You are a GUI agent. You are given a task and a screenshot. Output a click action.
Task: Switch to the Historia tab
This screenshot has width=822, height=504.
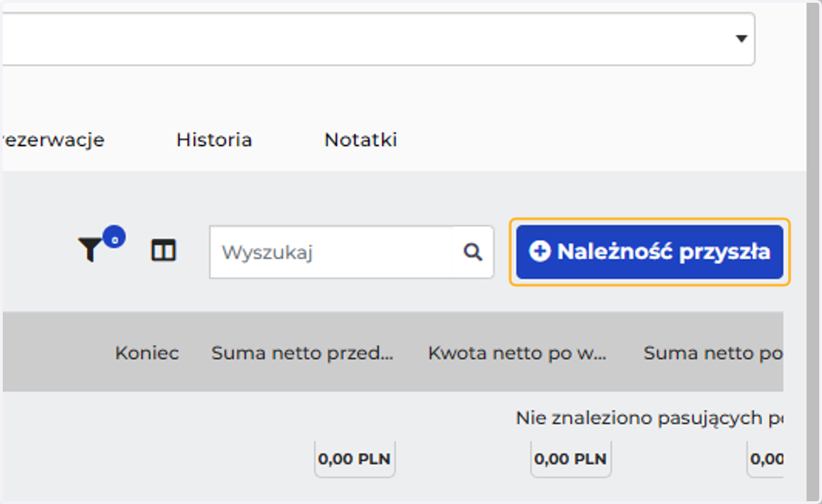point(214,140)
